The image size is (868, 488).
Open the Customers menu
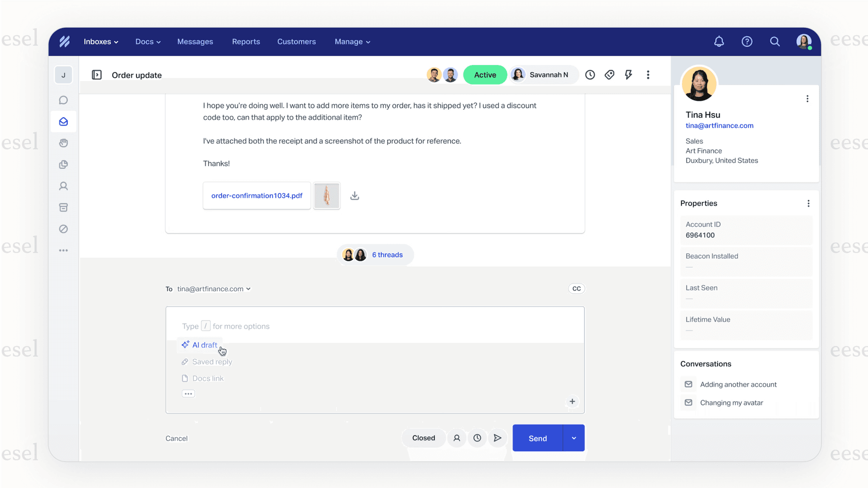pos(296,41)
